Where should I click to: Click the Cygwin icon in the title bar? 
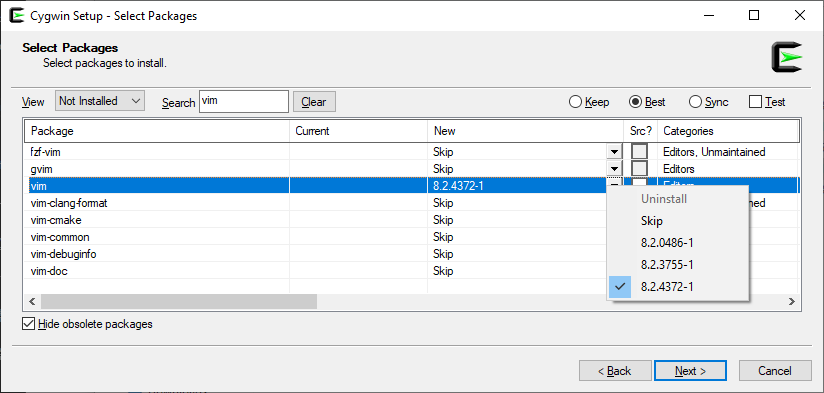[17, 16]
